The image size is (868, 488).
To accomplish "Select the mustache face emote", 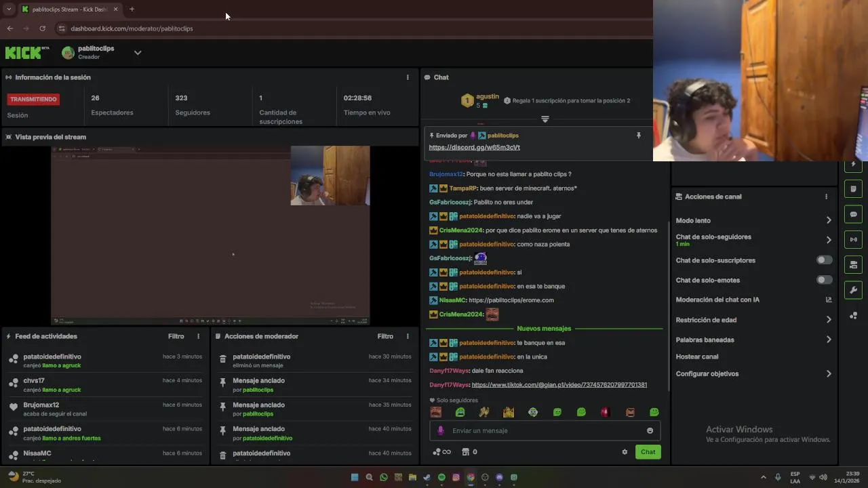I will coord(436,412).
